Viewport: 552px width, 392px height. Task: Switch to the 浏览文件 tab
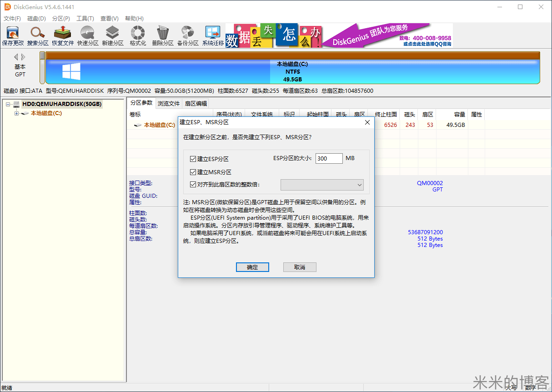click(x=168, y=103)
